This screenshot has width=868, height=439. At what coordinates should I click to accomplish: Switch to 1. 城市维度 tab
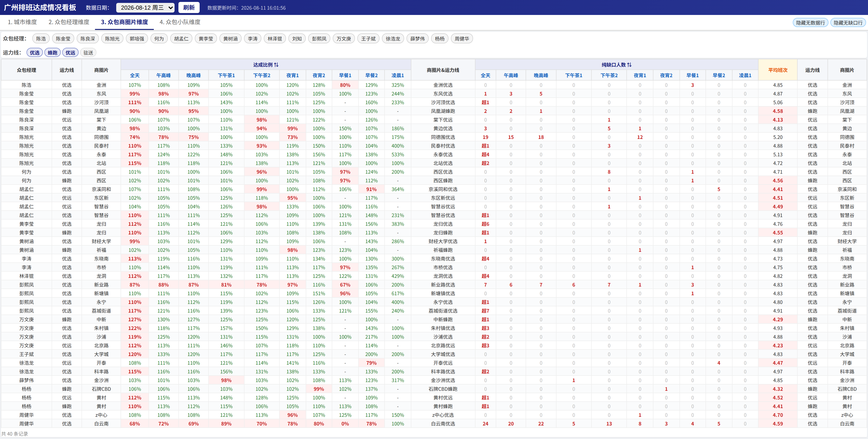tap(22, 22)
